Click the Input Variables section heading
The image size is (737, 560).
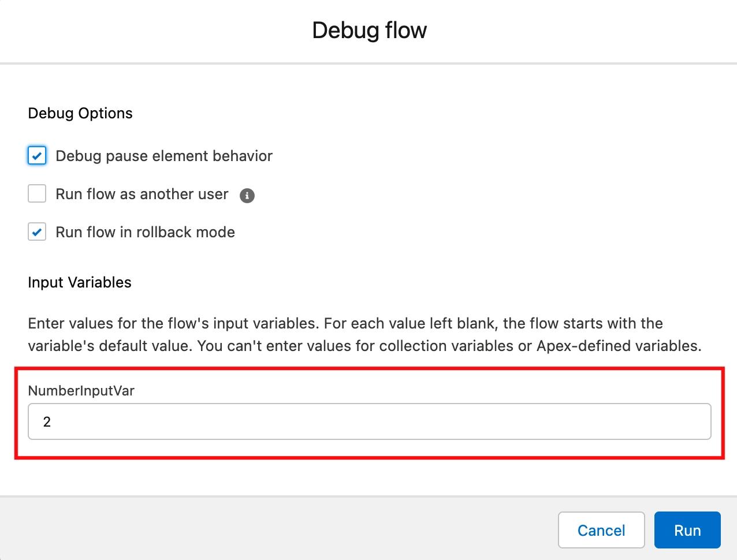[79, 282]
